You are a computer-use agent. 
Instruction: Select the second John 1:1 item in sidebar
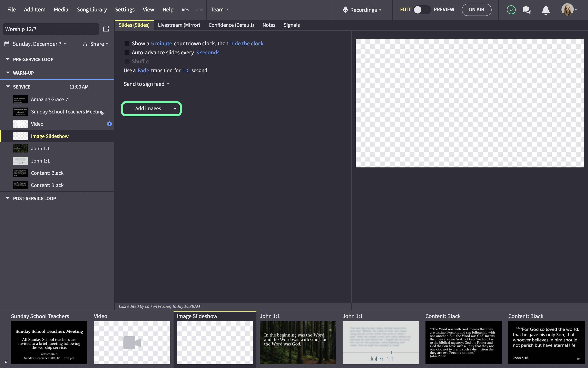click(x=57, y=161)
